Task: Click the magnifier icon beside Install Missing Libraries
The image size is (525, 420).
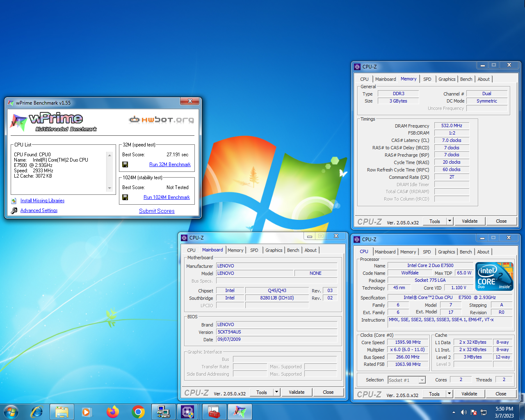Action: tap(14, 201)
